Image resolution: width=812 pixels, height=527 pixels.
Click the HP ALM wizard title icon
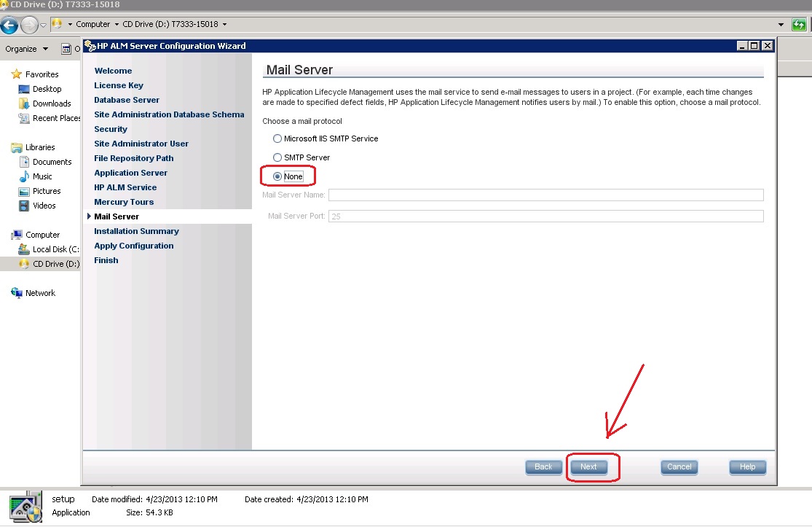pyautogui.click(x=90, y=46)
